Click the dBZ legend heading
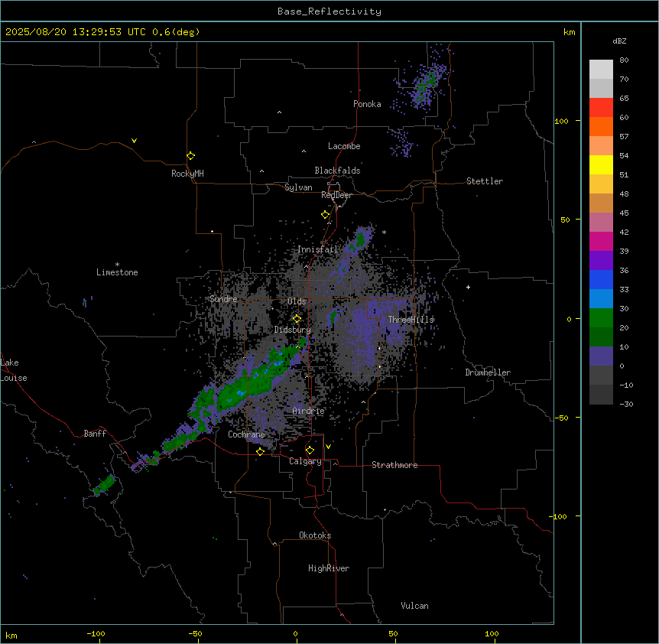 pos(619,41)
